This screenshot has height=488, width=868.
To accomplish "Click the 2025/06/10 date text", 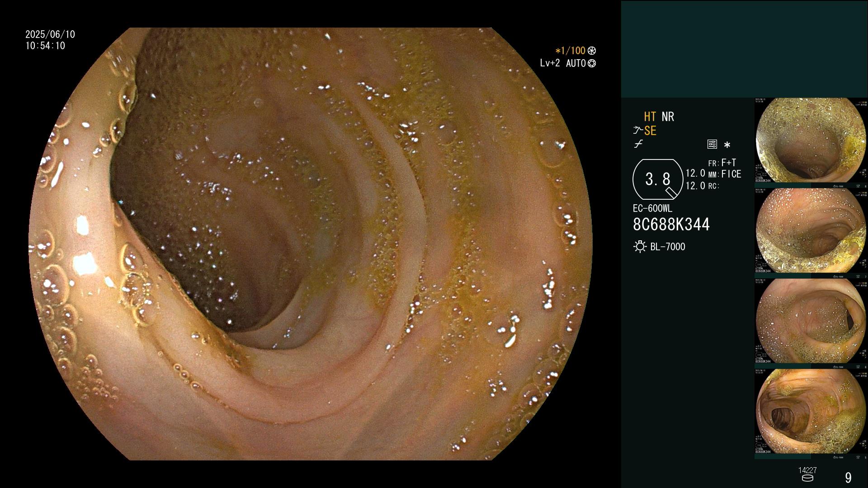I will tap(50, 34).
